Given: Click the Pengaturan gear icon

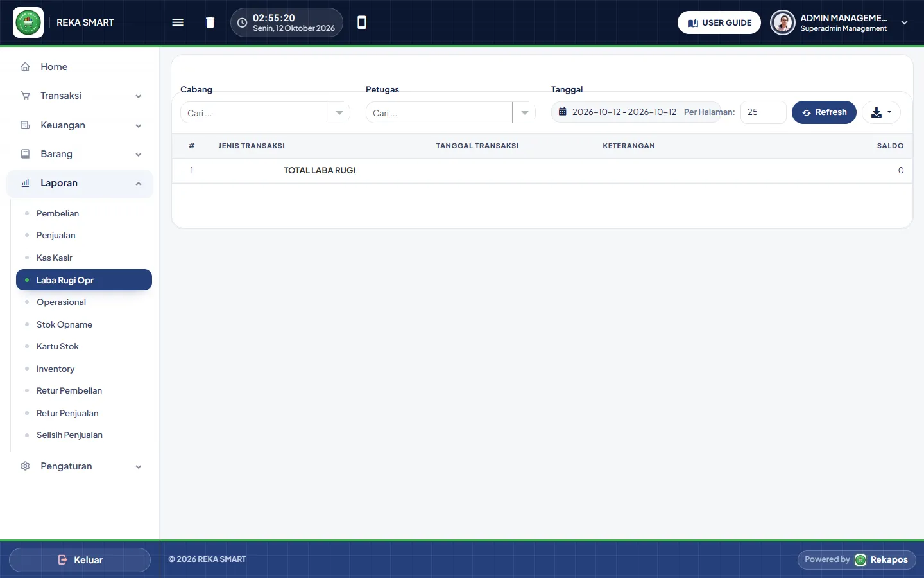Looking at the screenshot, I should click(x=25, y=466).
